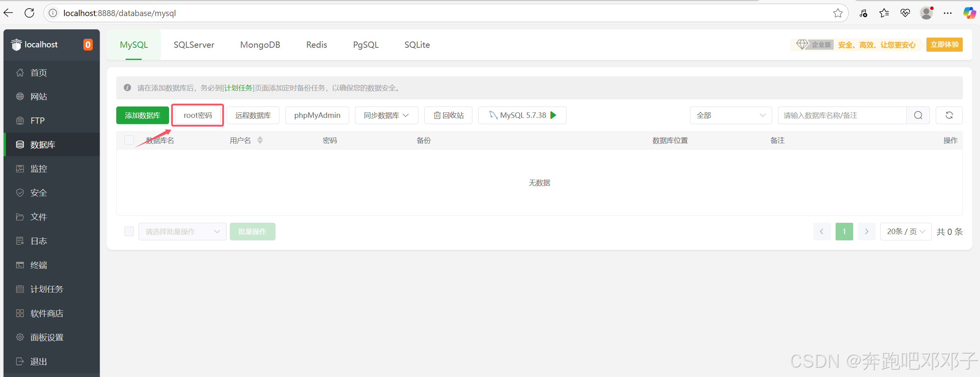Screen dimensions: 980x377
Task: Open 计划任务 in the sidebar
Action: pyautogui.click(x=52, y=289)
